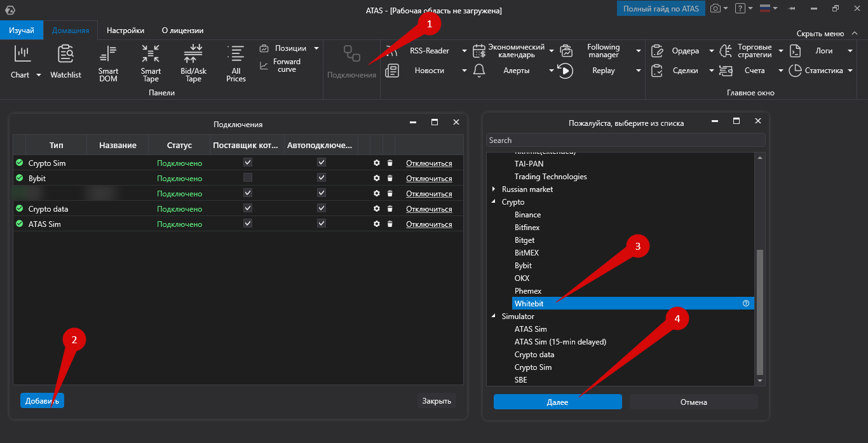Open the Following manager dropdown arrow

point(638,51)
